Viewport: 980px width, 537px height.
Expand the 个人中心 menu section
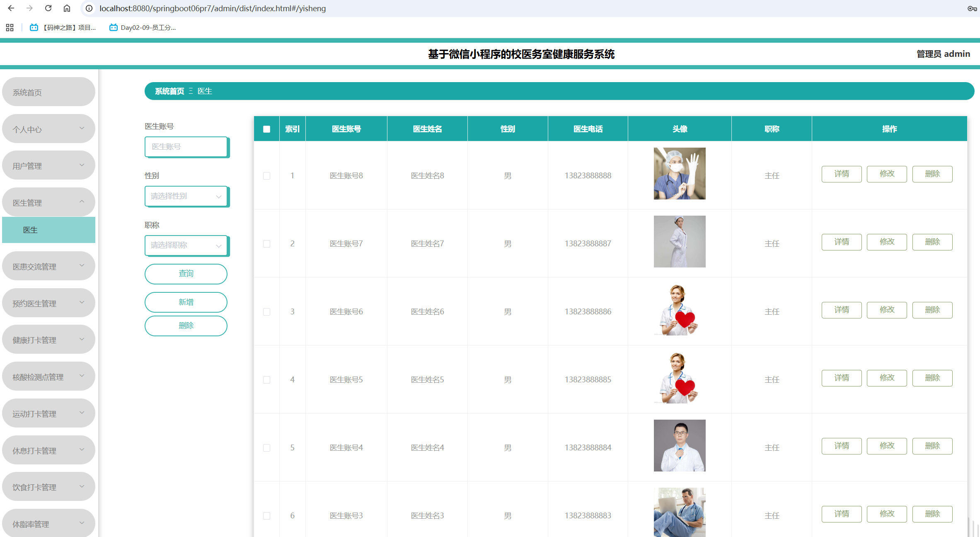coord(48,129)
